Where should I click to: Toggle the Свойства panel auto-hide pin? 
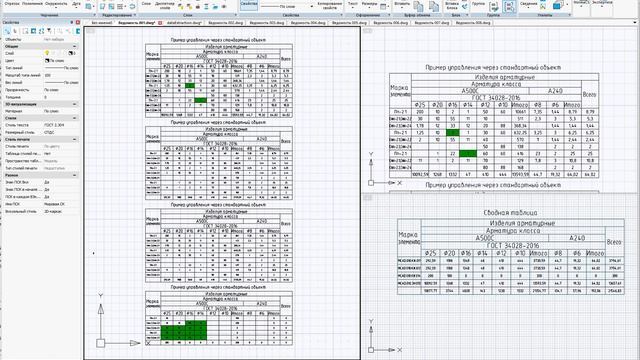pos(72,22)
